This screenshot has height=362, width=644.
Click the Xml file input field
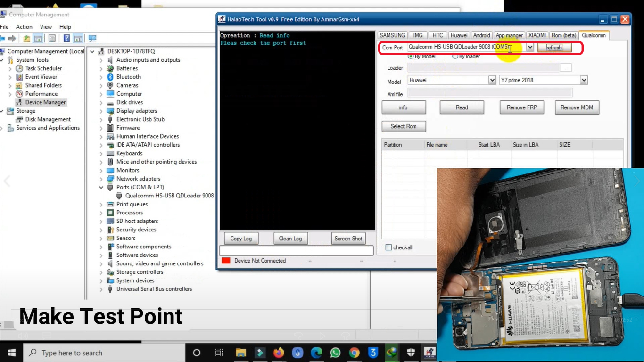[490, 93]
